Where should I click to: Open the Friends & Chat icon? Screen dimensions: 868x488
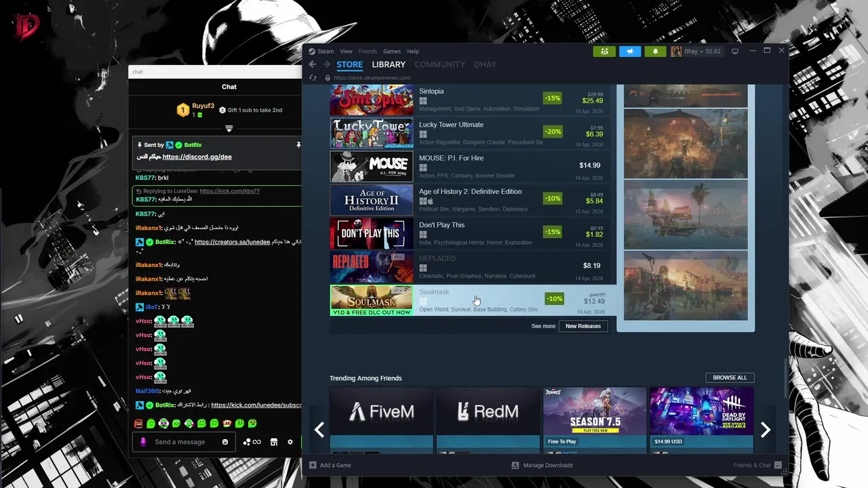coord(778,465)
